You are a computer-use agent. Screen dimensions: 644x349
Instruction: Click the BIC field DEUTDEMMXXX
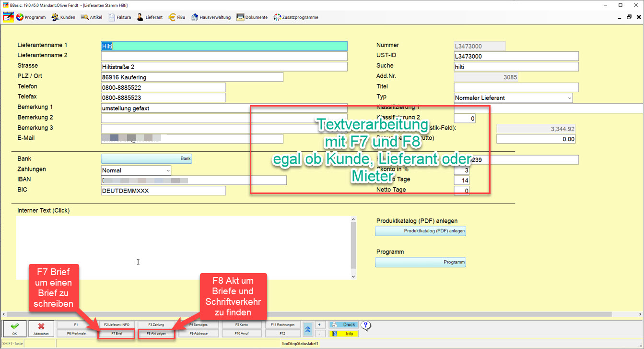pos(163,191)
